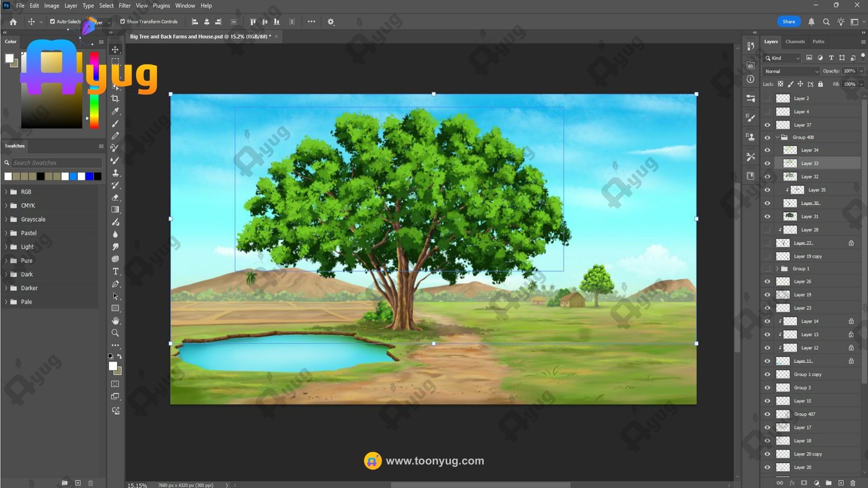
Task: Switch to the Channels tab
Action: 795,42
